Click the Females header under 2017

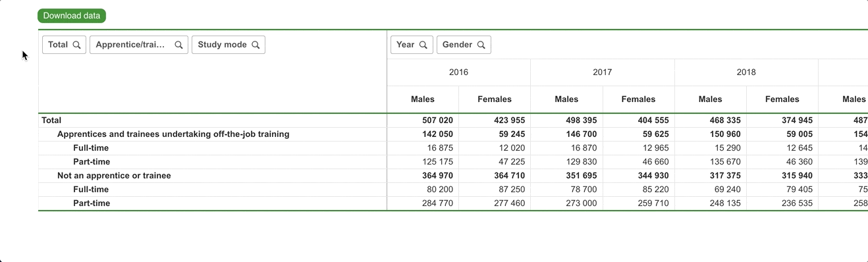tap(638, 99)
